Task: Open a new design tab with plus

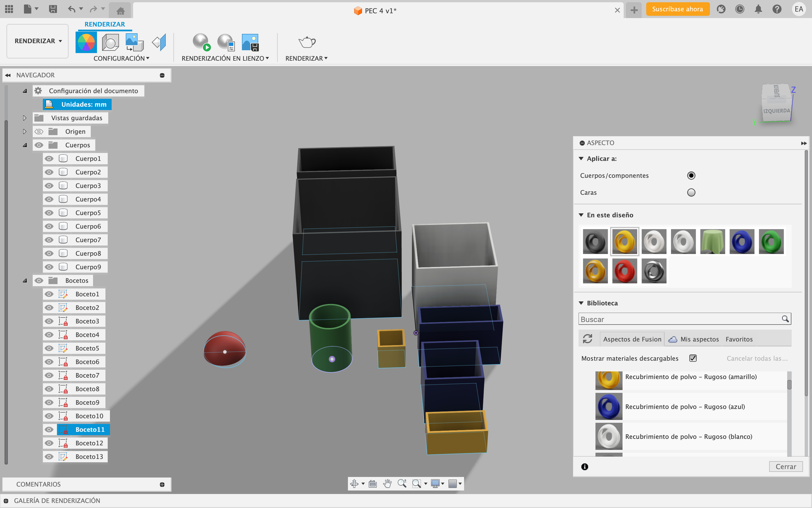Action: pos(634,10)
